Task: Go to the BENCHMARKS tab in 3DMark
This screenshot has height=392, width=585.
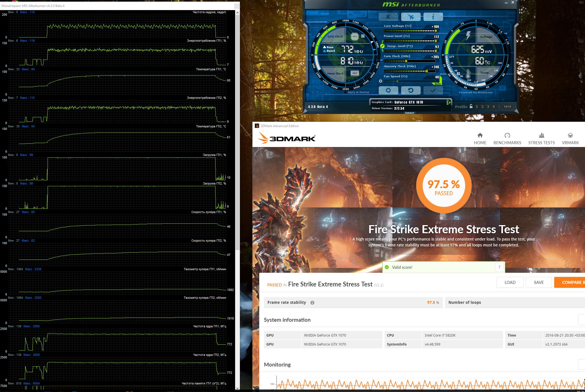Action: [x=507, y=139]
